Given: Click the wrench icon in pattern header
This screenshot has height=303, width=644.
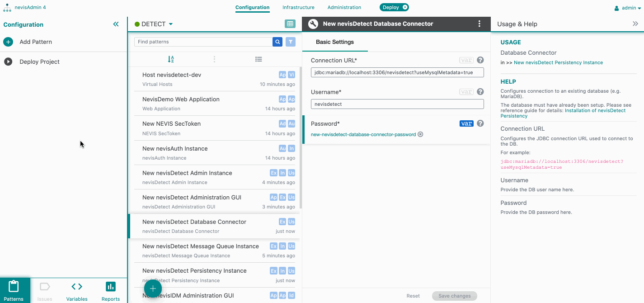Looking at the screenshot, I should pyautogui.click(x=313, y=24).
